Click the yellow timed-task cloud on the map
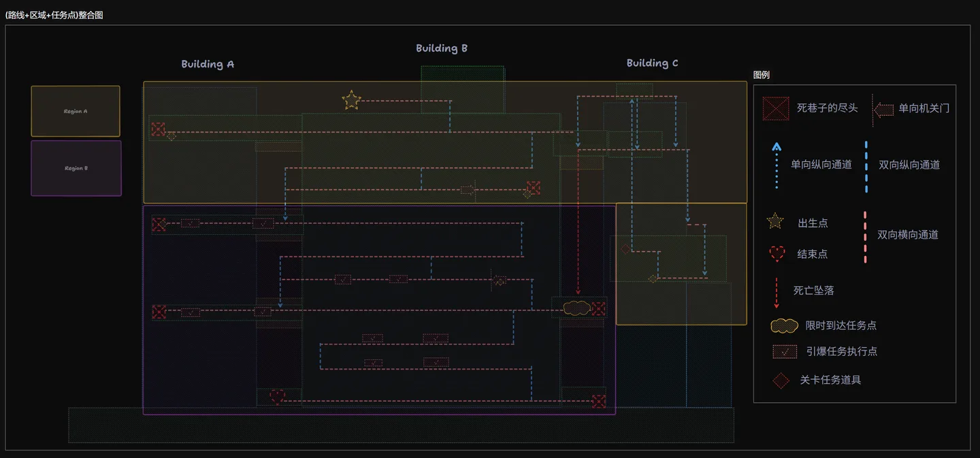The image size is (980, 458). tap(576, 308)
